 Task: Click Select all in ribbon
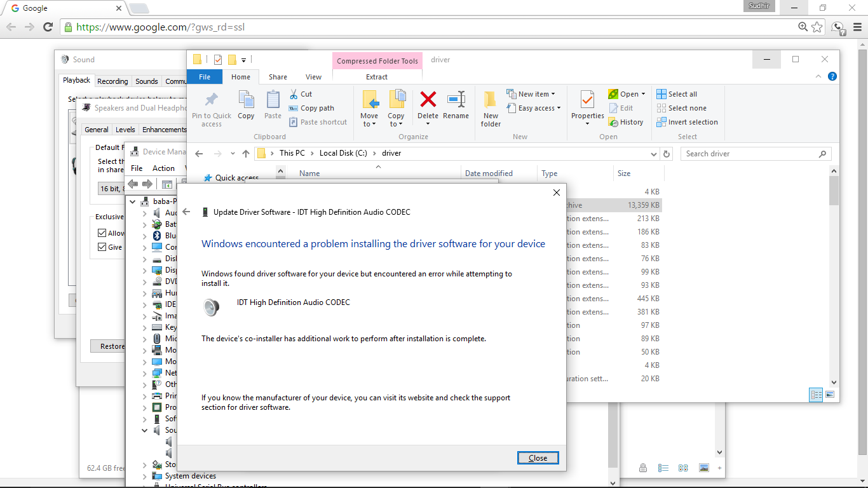[x=677, y=94]
